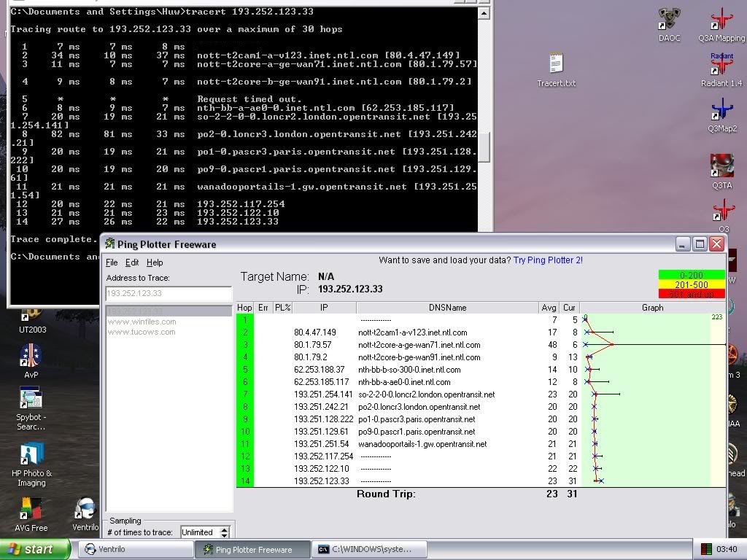Switch to Ventrilo taskbar button
The image size is (747, 560).
pyautogui.click(x=135, y=549)
